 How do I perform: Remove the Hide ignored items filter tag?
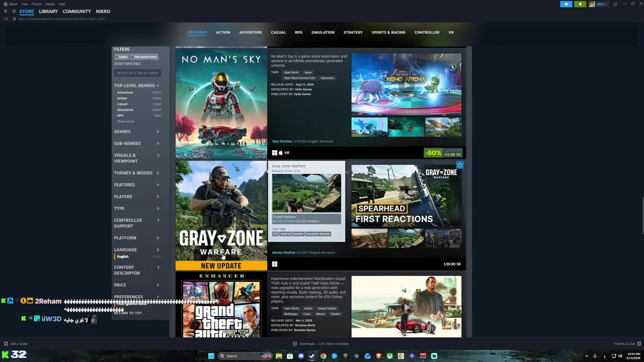pyautogui.click(x=144, y=57)
